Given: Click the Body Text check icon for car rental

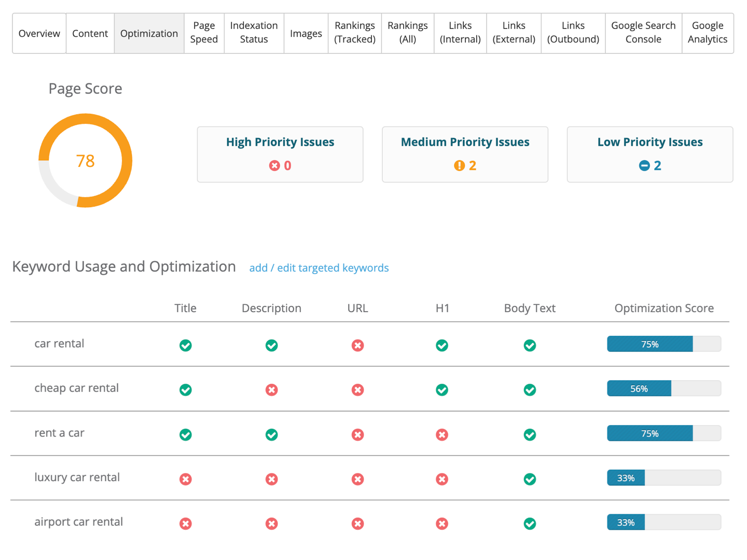Looking at the screenshot, I should point(530,345).
